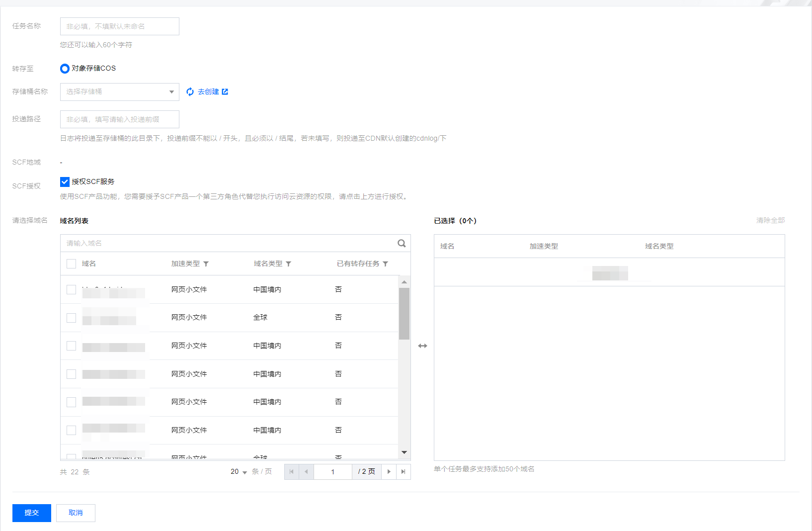Check the sixth domain row checkbox

click(x=71, y=430)
